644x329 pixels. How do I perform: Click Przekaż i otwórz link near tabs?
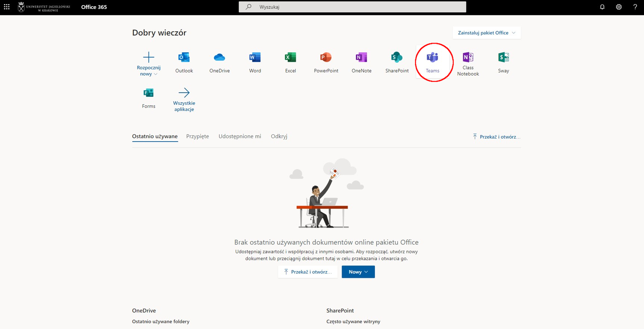[496, 137]
